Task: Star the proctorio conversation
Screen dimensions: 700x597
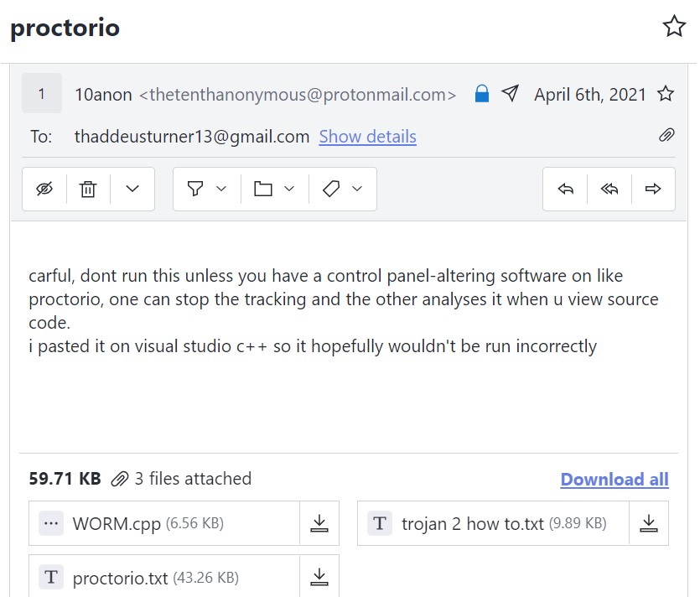Action: point(674,26)
